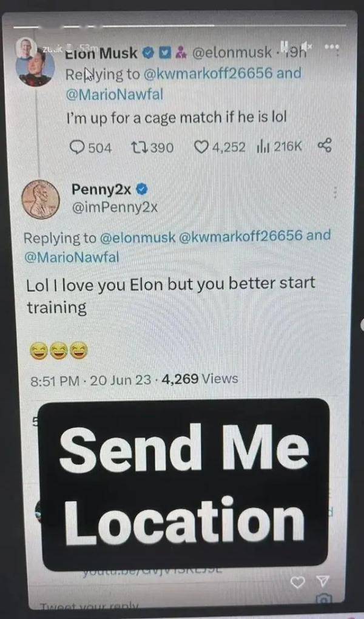Toggle the story sound mute icon

coord(307,46)
